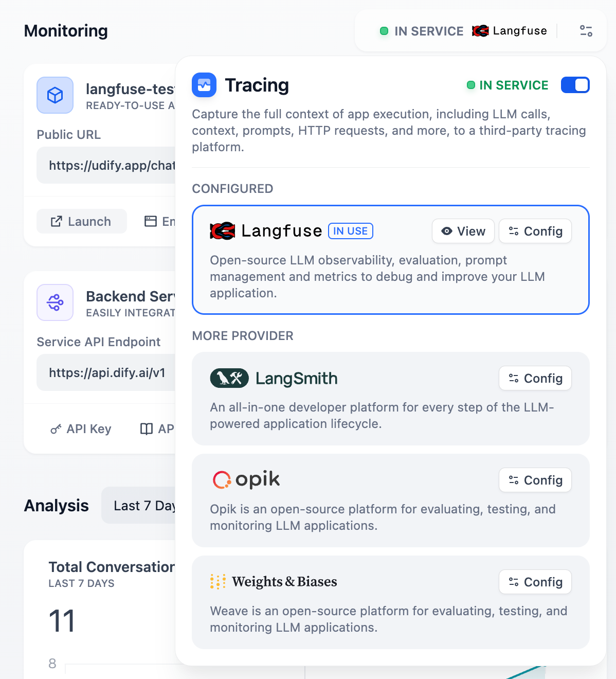Click the Tracing panel chart icon

click(204, 85)
